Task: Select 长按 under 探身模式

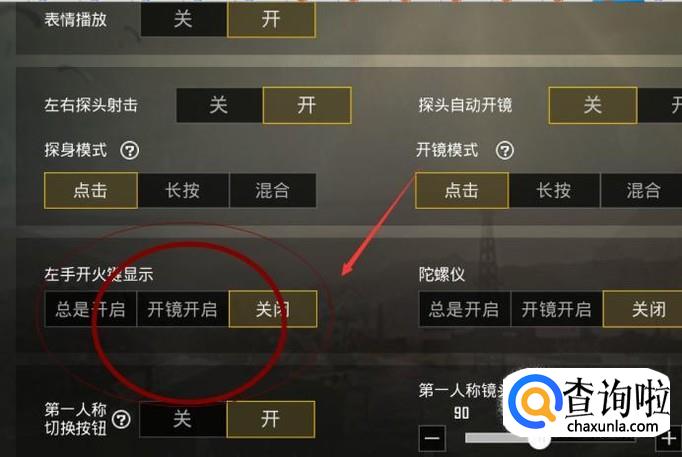Action: tap(183, 190)
